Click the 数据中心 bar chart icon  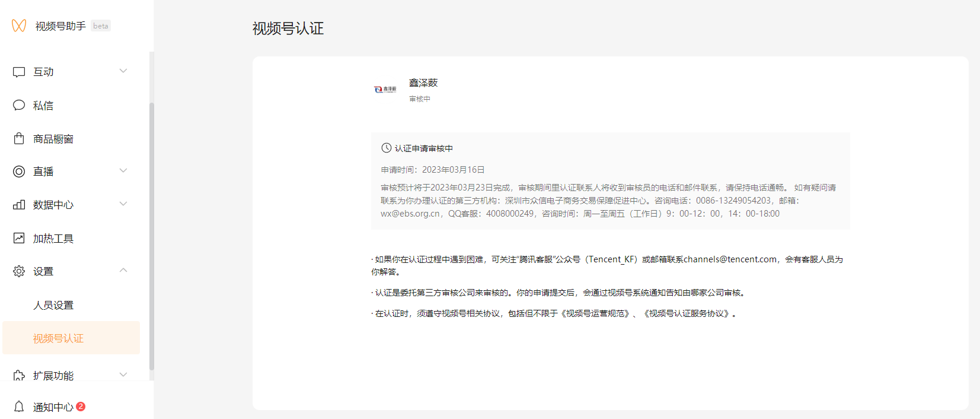pyautogui.click(x=19, y=205)
